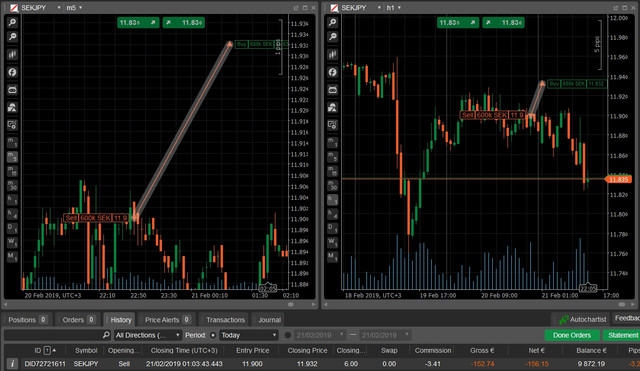Click h1 chart horizontal scrollbar thumb
The image size is (640, 371).
click(x=622, y=304)
